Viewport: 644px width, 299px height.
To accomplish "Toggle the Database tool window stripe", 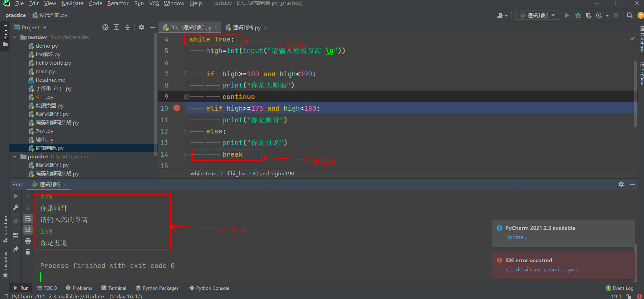I will point(641,39).
